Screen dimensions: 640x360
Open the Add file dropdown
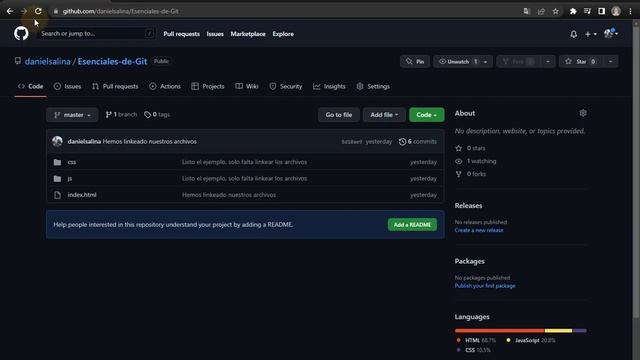click(x=384, y=115)
